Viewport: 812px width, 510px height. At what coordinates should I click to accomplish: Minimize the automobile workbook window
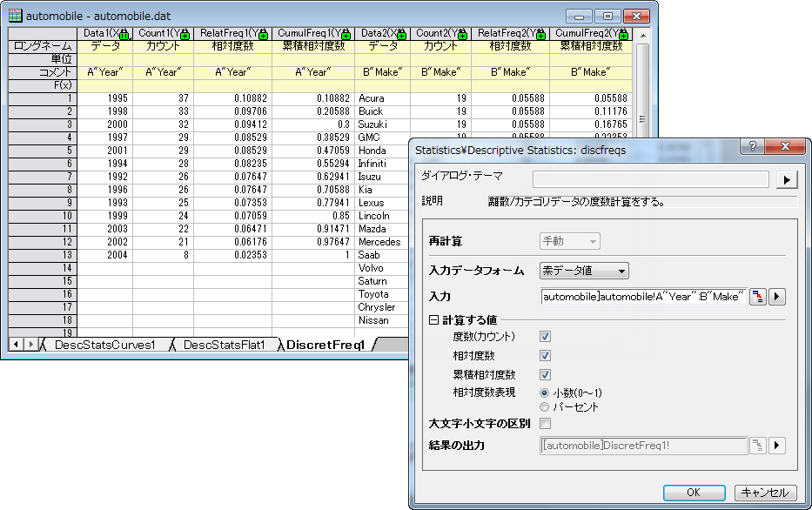(x=579, y=16)
